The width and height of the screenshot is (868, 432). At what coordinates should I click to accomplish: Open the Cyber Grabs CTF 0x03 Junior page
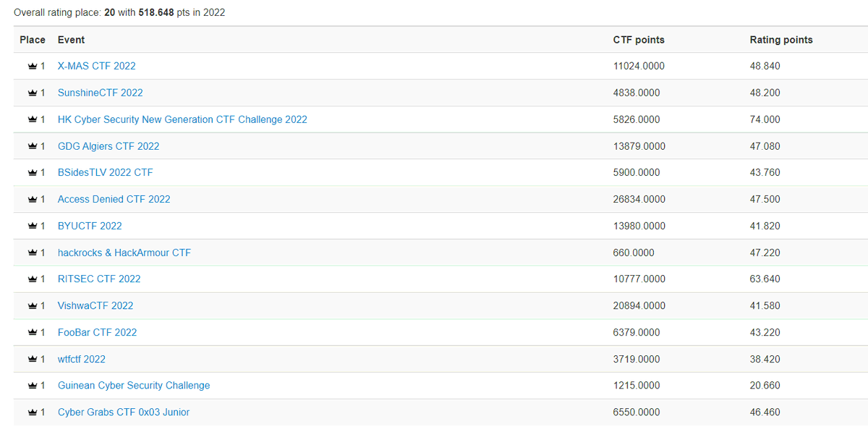tap(123, 412)
